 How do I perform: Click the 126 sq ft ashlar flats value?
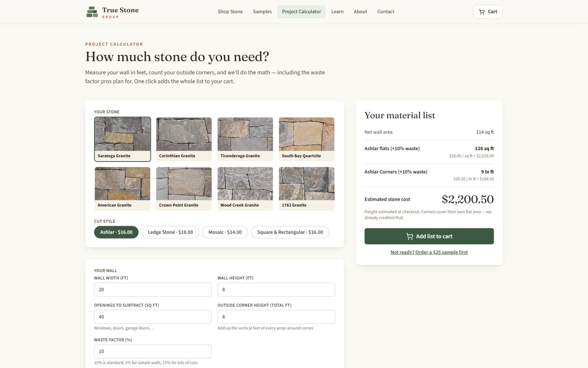[x=484, y=148]
